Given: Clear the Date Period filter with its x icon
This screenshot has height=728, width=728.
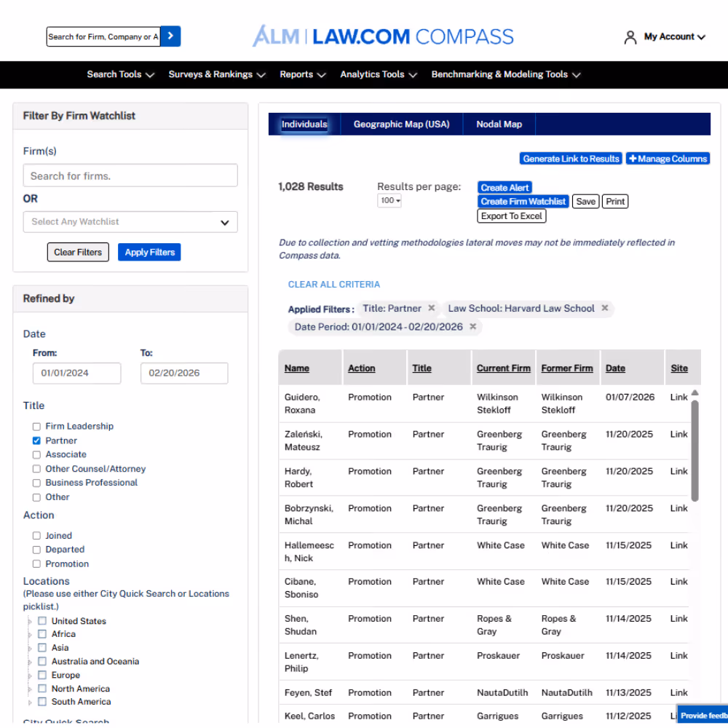Looking at the screenshot, I should pos(472,327).
